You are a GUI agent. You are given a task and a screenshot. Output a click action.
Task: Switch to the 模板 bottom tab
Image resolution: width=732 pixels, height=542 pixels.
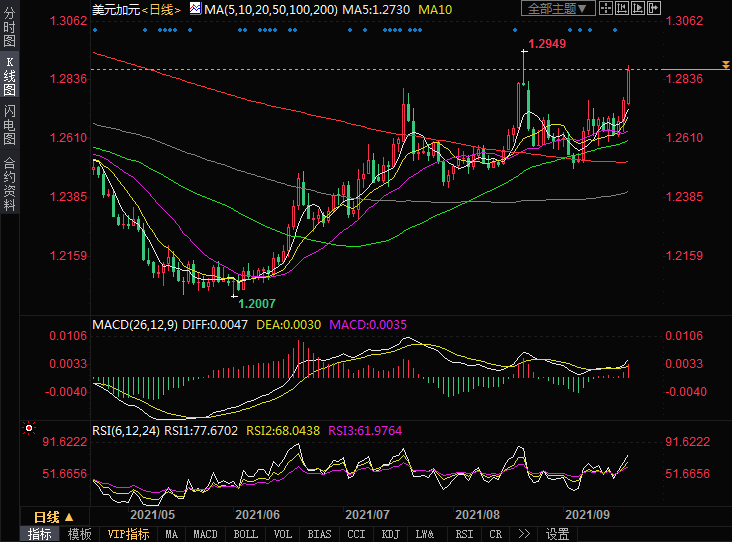[80, 534]
